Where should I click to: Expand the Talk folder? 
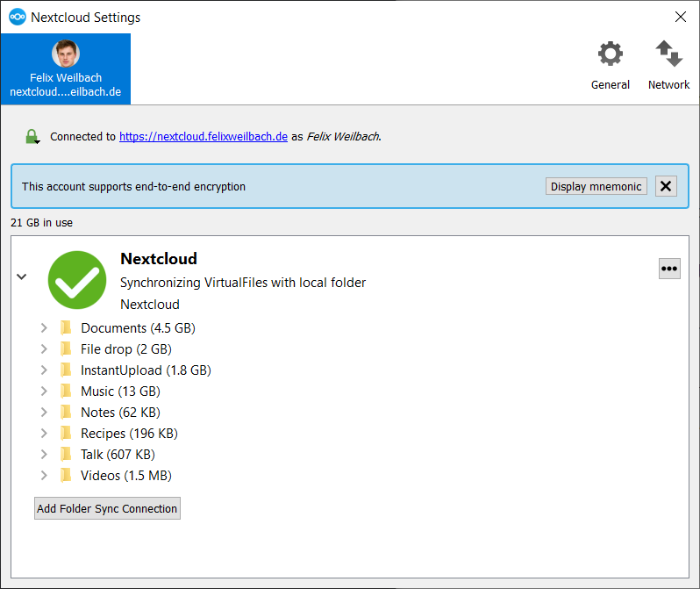click(x=43, y=455)
